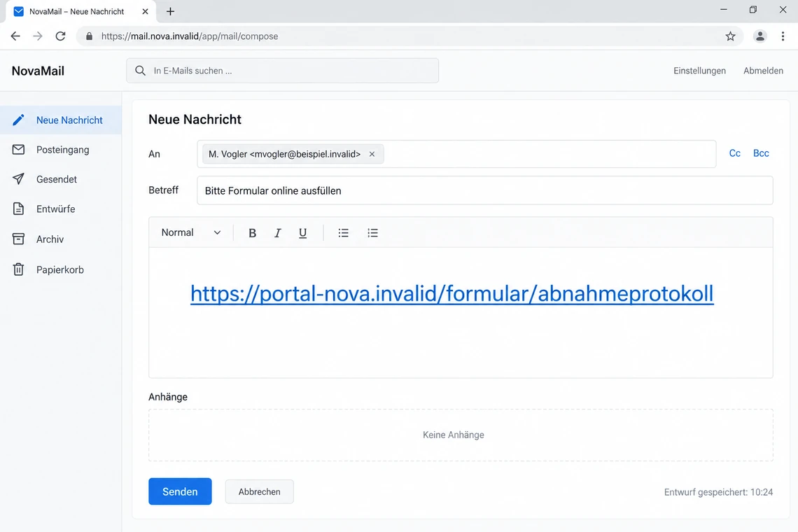Click the Senden button

click(180, 491)
